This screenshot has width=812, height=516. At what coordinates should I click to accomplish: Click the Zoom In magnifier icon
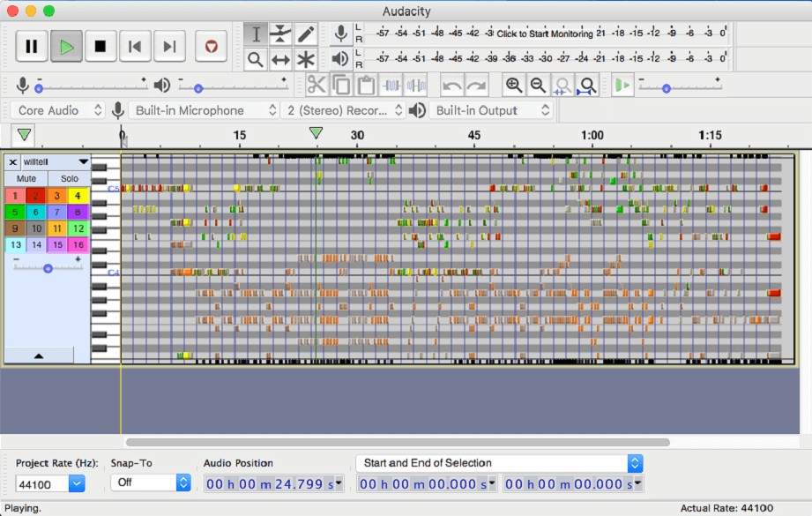pos(514,85)
